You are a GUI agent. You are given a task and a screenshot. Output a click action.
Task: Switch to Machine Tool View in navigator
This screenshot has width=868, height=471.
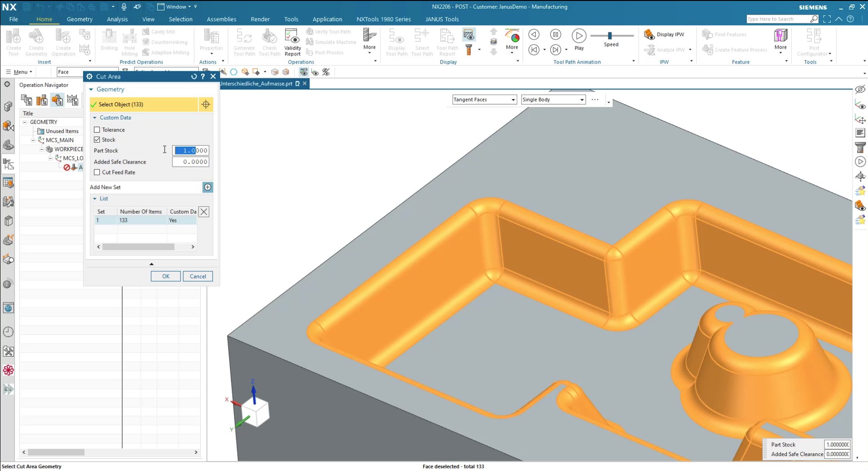[x=42, y=100]
